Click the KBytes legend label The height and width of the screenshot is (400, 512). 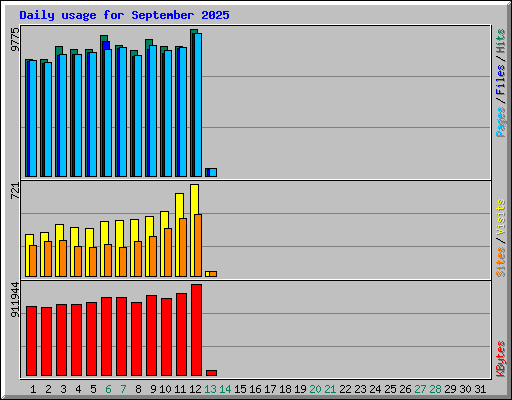coord(501,359)
